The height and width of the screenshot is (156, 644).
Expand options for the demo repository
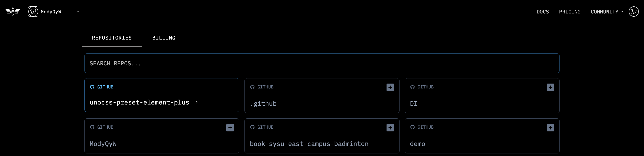point(551,127)
